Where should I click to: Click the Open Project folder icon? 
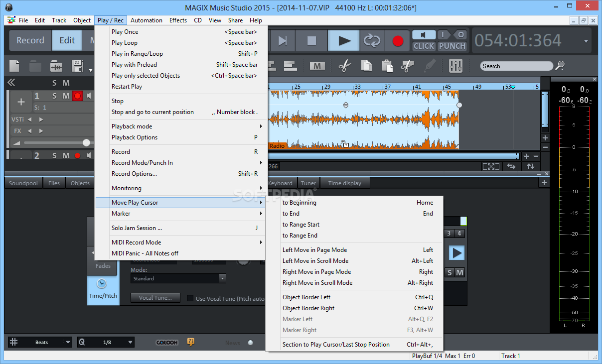click(x=35, y=66)
